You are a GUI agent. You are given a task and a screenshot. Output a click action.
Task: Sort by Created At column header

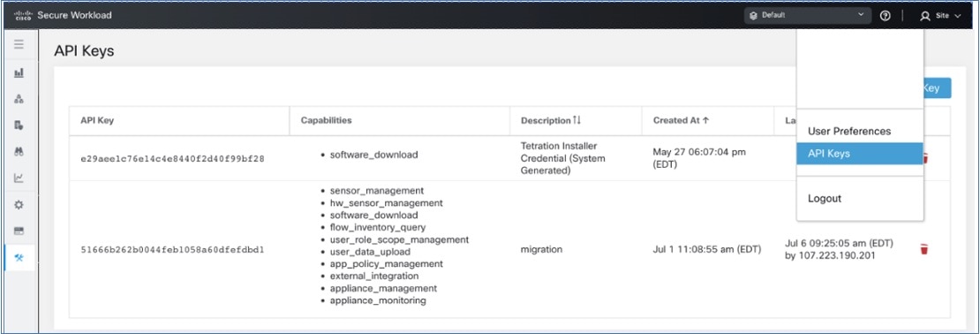[x=680, y=121]
